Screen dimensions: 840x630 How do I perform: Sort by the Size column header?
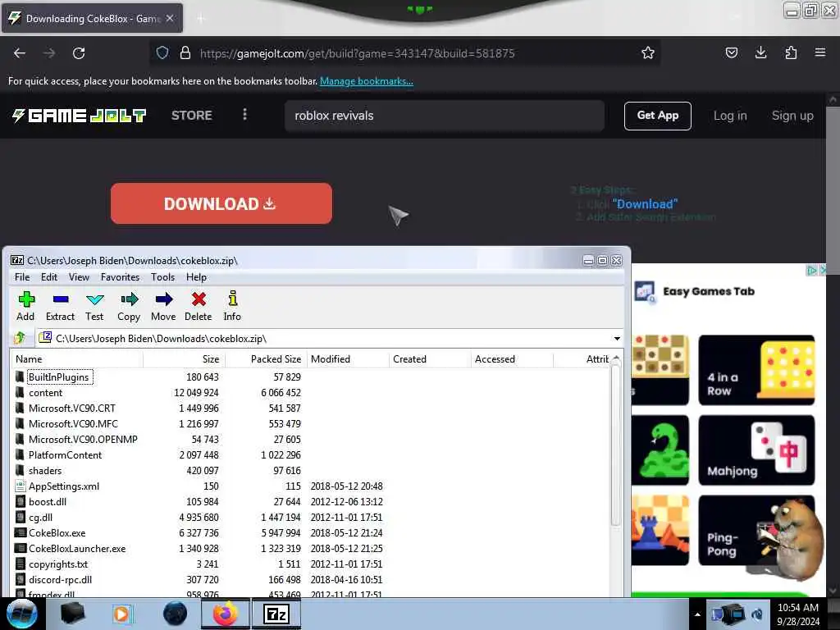(x=185, y=359)
